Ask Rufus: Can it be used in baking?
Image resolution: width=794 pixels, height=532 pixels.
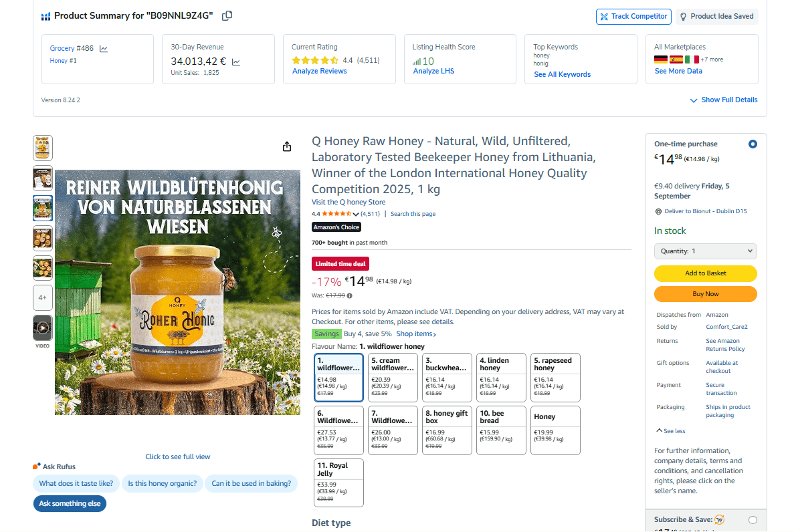[251, 483]
